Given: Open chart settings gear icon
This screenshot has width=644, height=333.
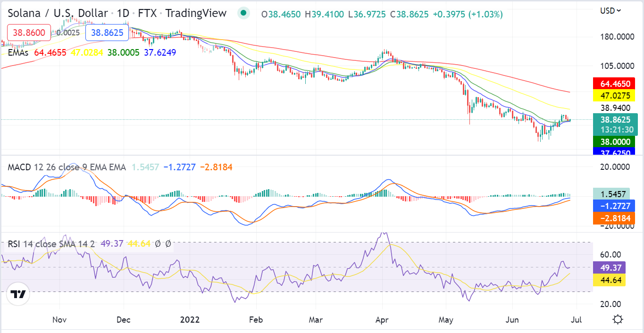Looking at the screenshot, I should [618, 319].
